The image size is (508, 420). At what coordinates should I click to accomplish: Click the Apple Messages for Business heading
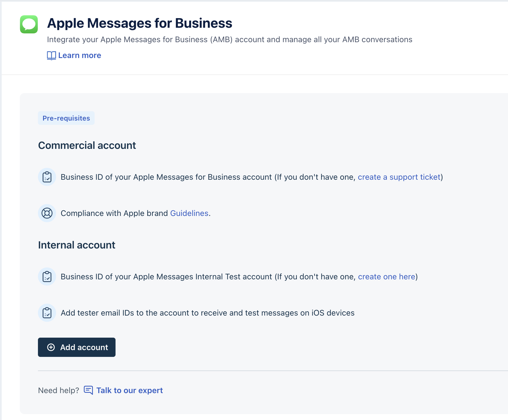click(140, 23)
